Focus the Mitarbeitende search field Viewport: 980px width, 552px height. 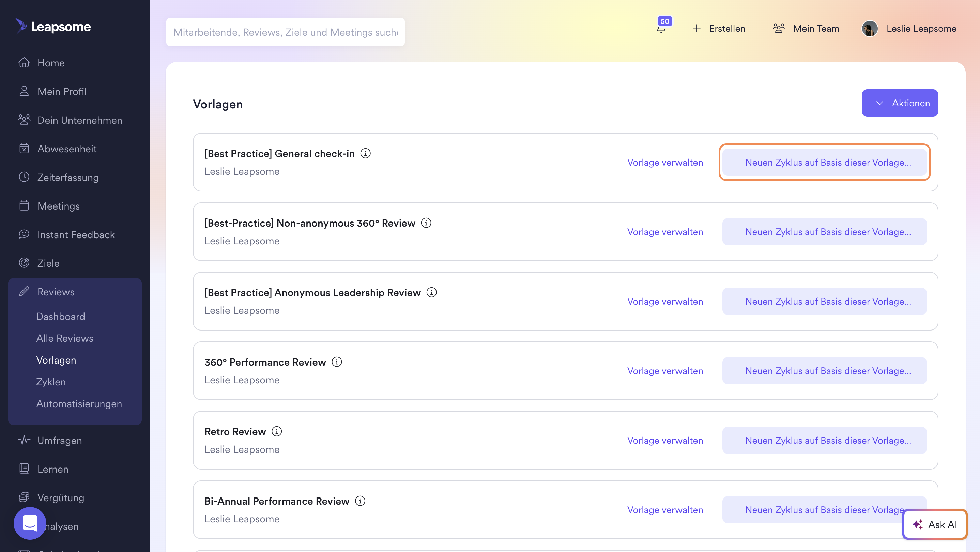[x=285, y=32]
